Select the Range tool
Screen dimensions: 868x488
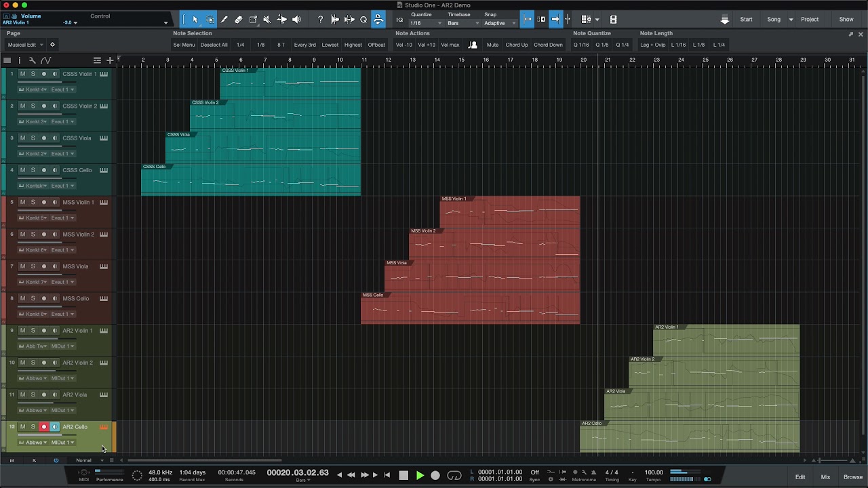coord(210,20)
